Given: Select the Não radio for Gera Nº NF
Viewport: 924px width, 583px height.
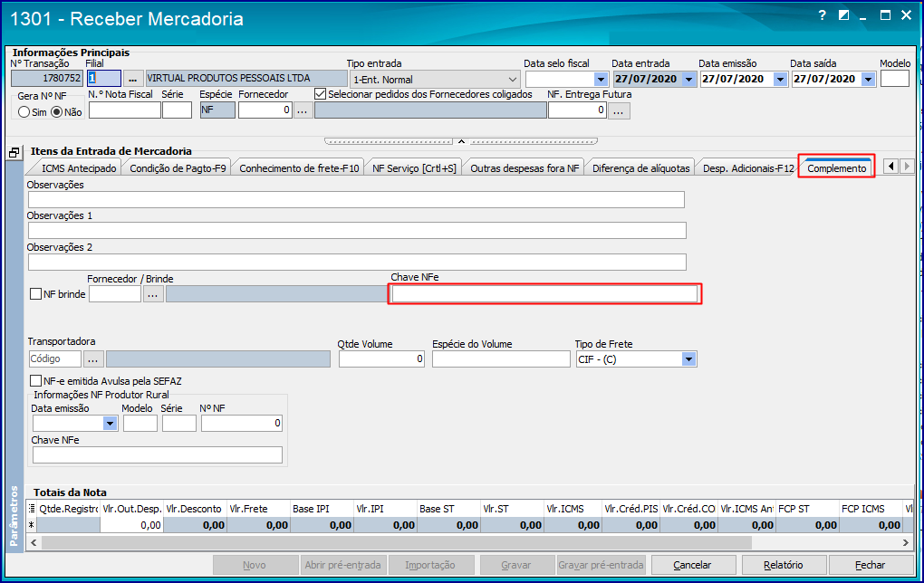Looking at the screenshot, I should [56, 112].
